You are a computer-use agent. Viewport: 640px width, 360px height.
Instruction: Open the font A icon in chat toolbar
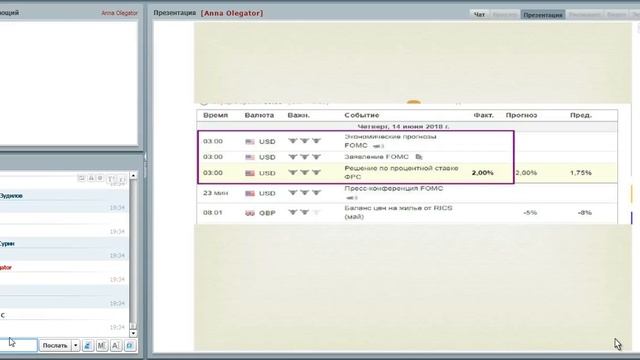[116, 345]
